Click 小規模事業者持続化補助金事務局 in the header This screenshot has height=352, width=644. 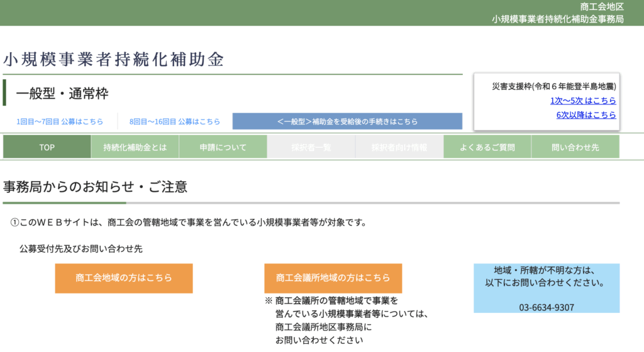coord(558,19)
